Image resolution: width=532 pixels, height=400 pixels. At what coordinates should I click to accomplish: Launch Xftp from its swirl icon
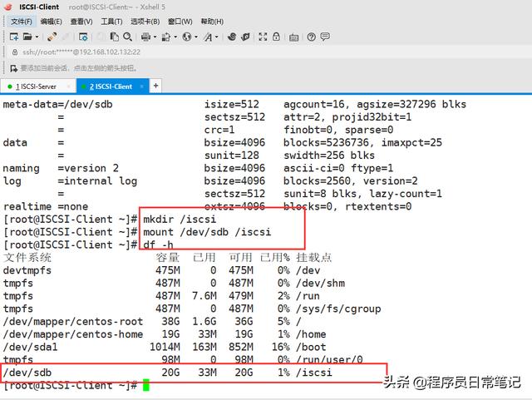(232, 37)
